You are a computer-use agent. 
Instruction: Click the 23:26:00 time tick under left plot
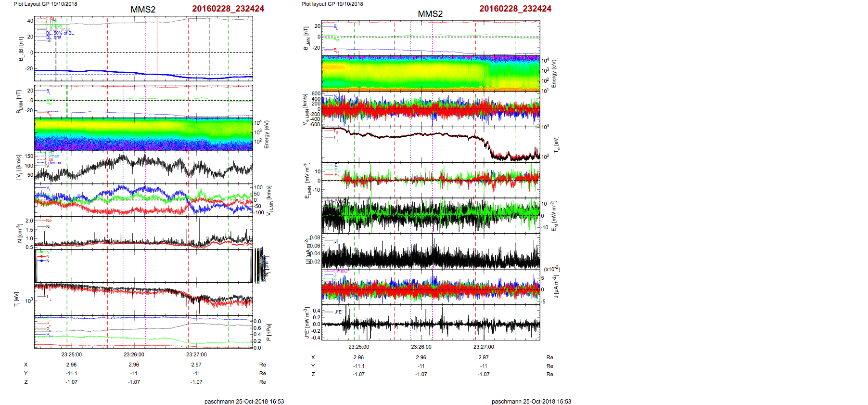(x=134, y=354)
